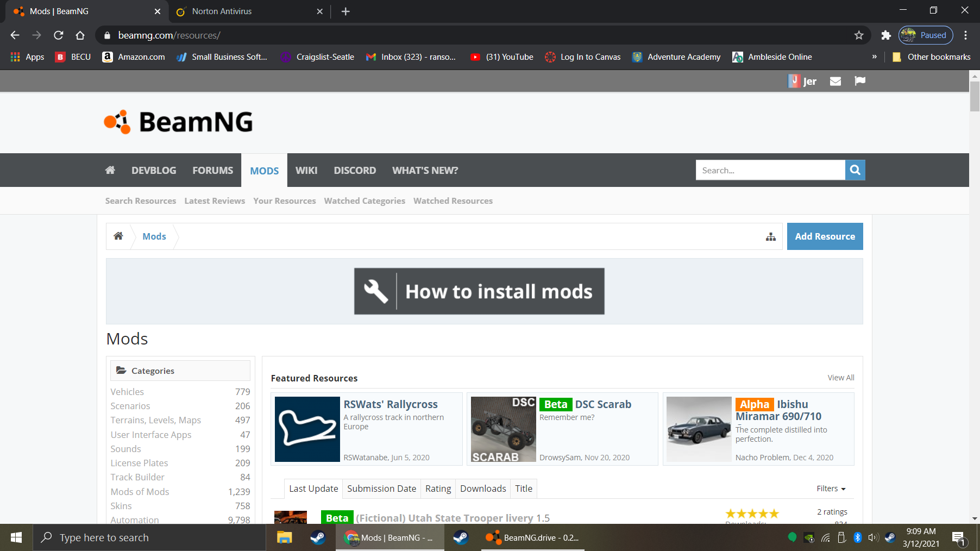Click the BeamNG logo

point(179,122)
